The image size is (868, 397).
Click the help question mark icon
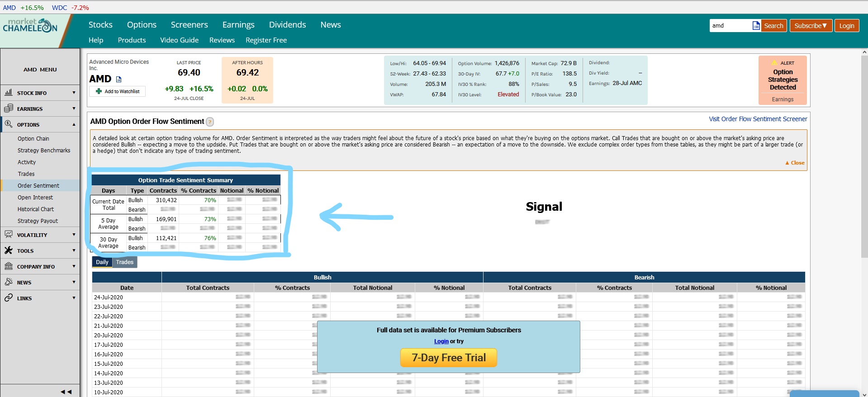coord(210,122)
